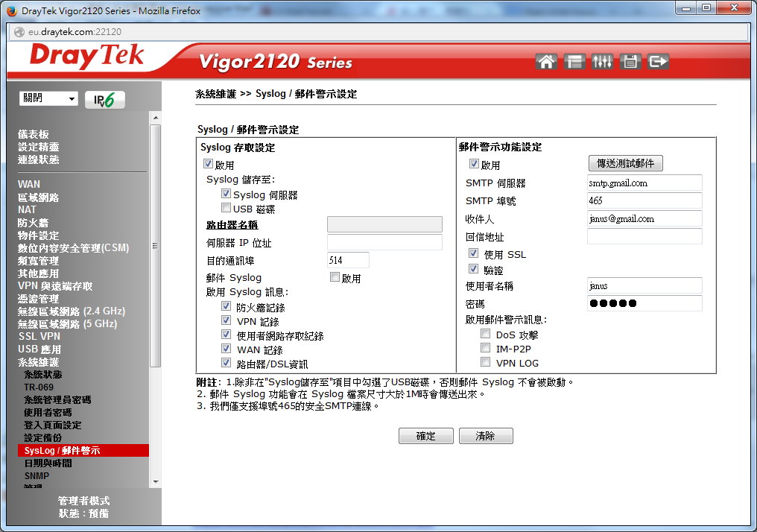Open 無線區域網路 (2.4 GHz) menu
The height and width of the screenshot is (532, 757).
pyautogui.click(x=72, y=311)
